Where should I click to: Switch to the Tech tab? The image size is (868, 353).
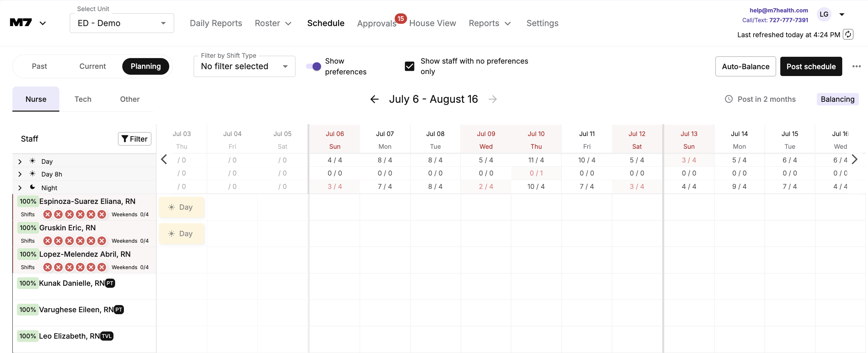point(83,99)
